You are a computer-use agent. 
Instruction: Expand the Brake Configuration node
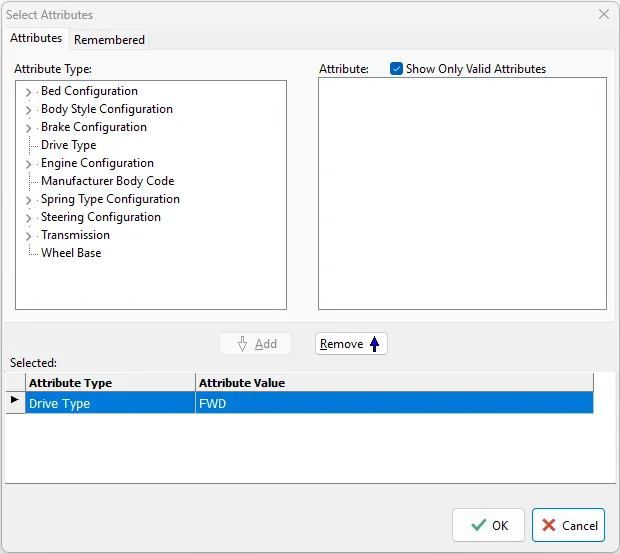click(x=28, y=128)
